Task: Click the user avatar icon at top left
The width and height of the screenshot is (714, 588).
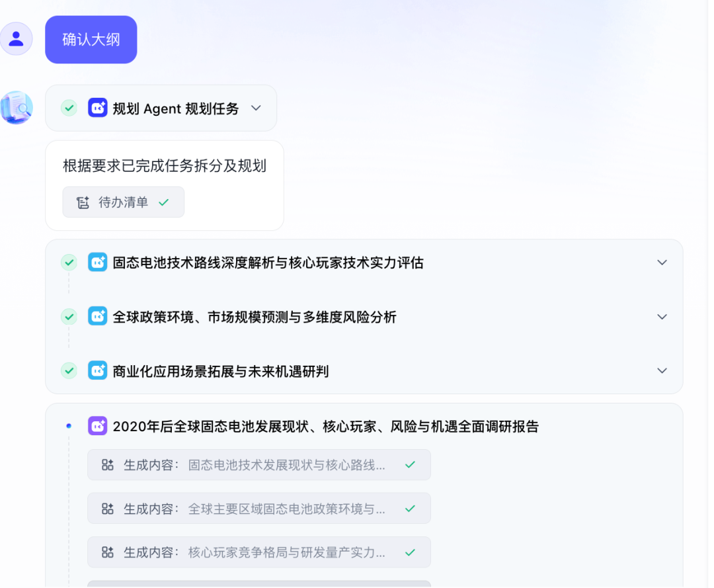Action: [x=16, y=38]
